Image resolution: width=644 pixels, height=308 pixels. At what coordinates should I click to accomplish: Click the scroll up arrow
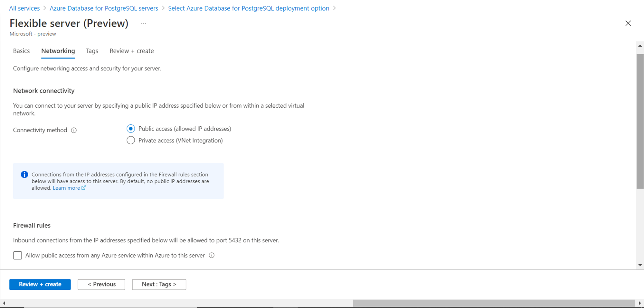point(640,46)
